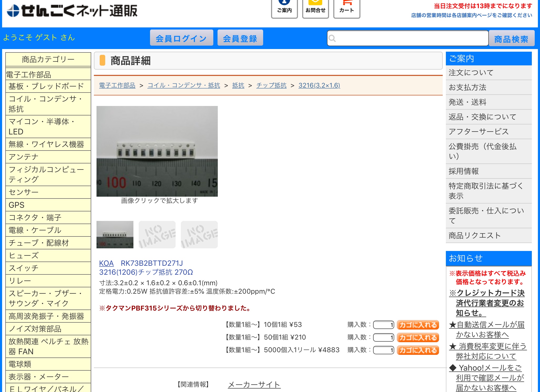The image size is (540, 392).
Task: Open 発送・送料 guide page
Action: point(489,102)
